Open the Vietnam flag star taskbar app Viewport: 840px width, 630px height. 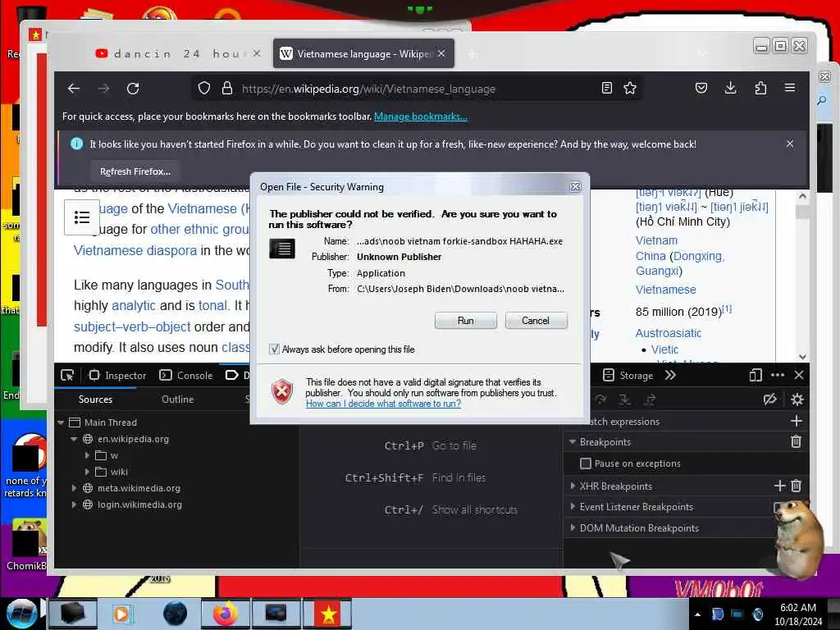[x=328, y=614]
